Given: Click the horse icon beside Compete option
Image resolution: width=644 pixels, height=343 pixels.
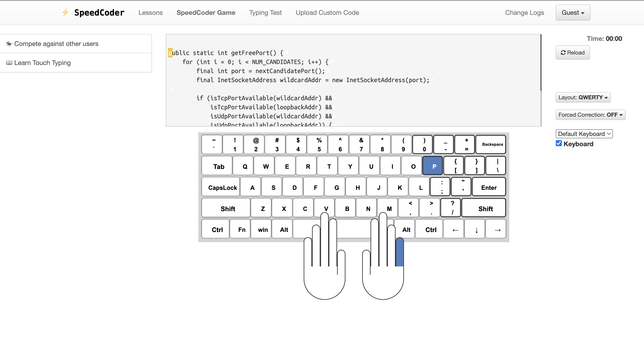Looking at the screenshot, I should pos(9,44).
